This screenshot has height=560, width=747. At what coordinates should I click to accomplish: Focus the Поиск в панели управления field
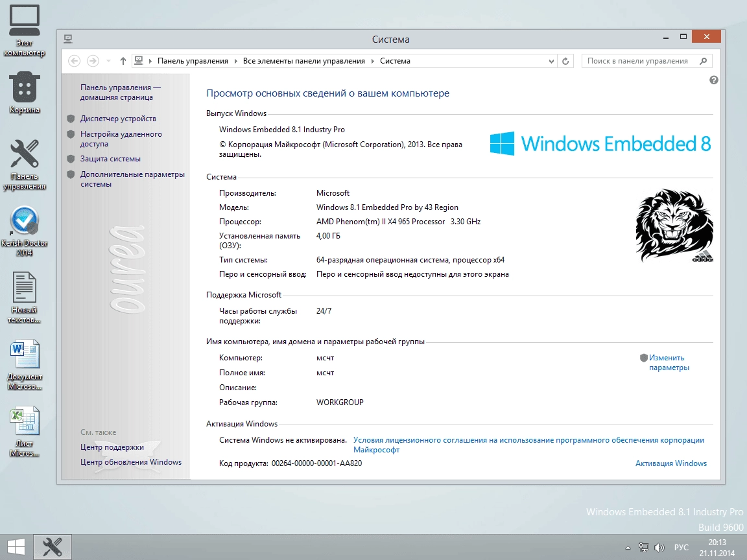(x=637, y=61)
